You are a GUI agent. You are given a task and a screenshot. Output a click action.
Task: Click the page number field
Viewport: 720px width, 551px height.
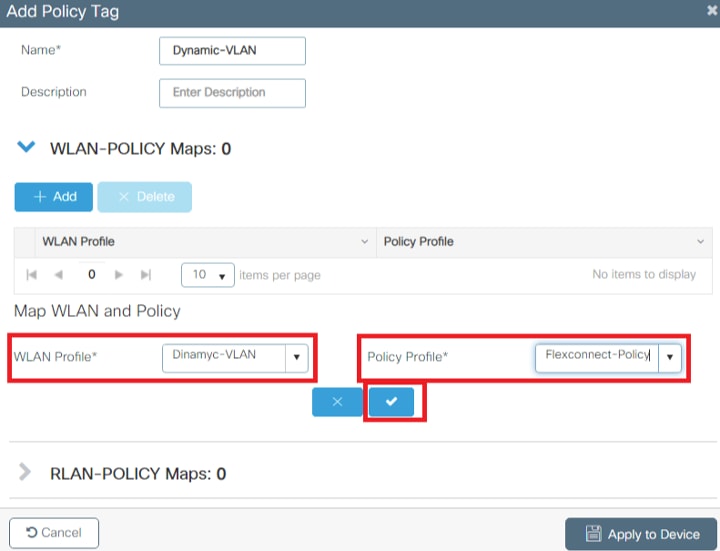[91, 275]
